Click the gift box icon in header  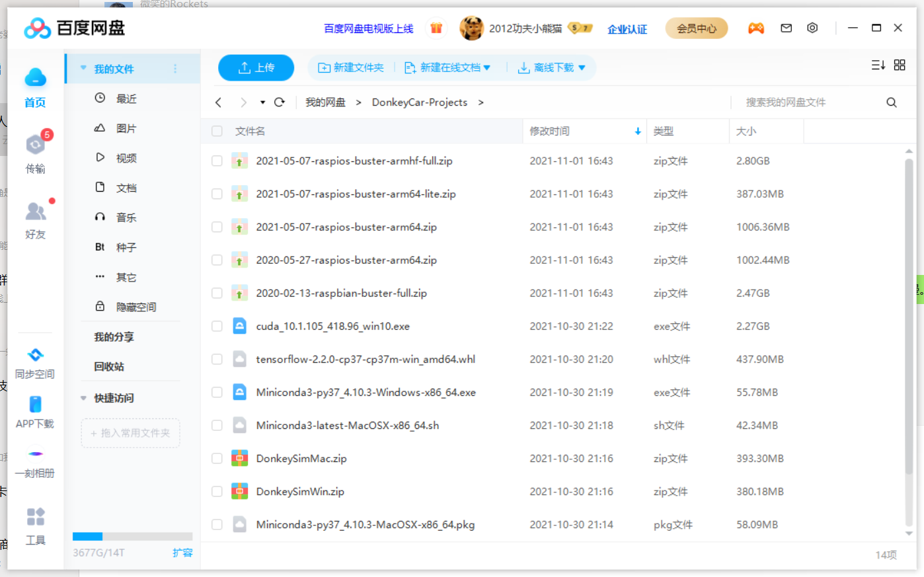tap(436, 28)
